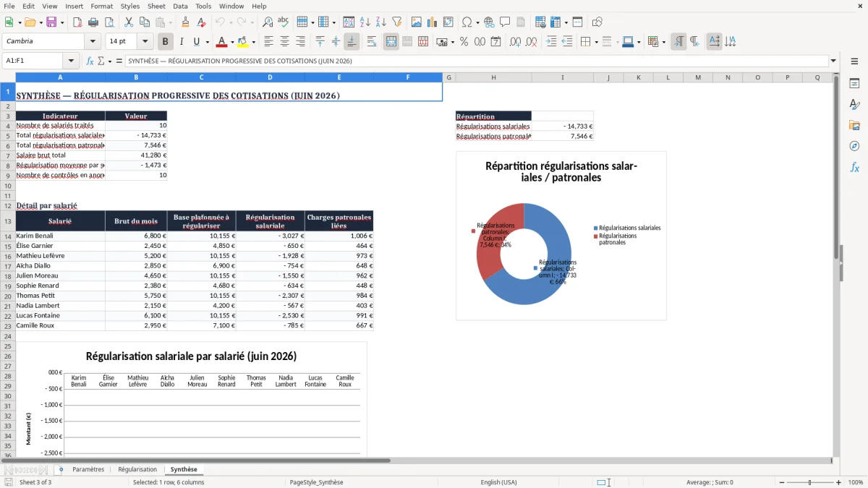The width and height of the screenshot is (868, 488).
Task: Open the Sheet menu
Action: (156, 6)
